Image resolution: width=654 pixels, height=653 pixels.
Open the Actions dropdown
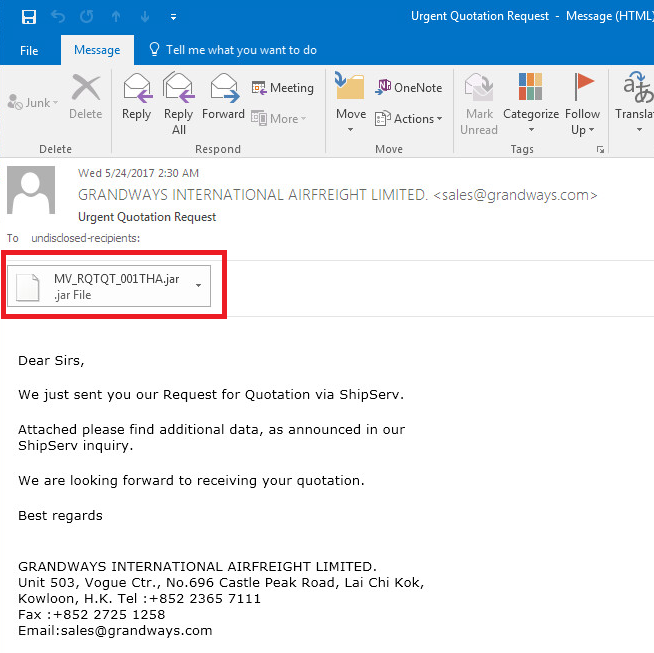408,118
